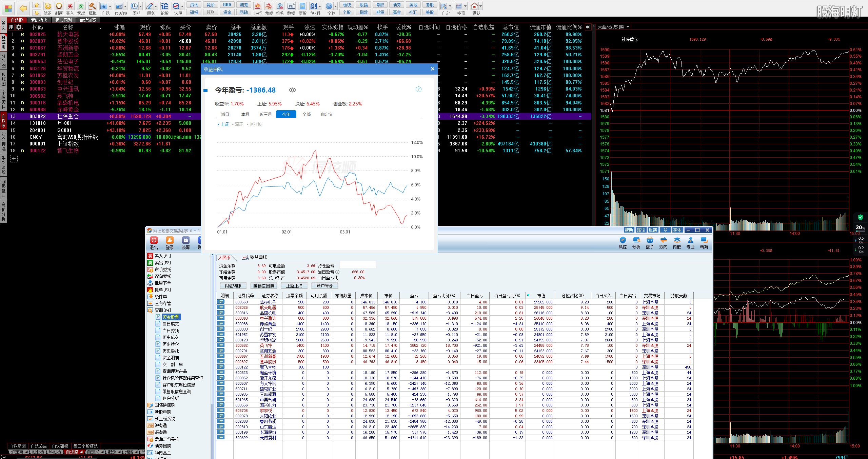Image resolution: width=868 pixels, height=459 pixels.
Task: Toggle the 上证 series in chart legend
Action: [223, 124]
